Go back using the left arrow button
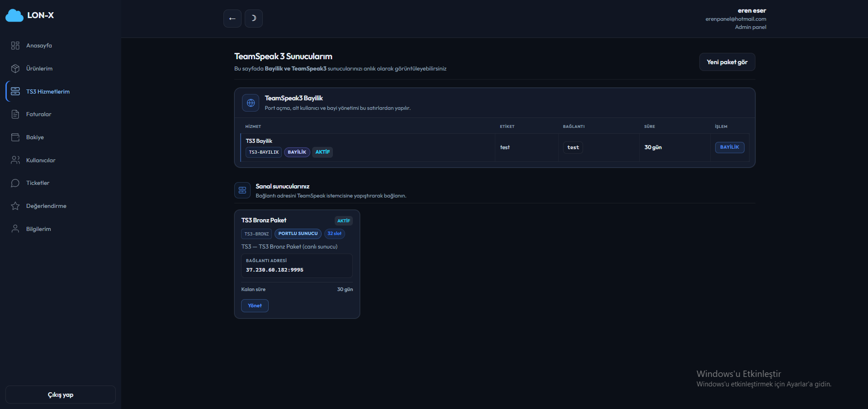This screenshot has width=868, height=409. click(x=232, y=19)
